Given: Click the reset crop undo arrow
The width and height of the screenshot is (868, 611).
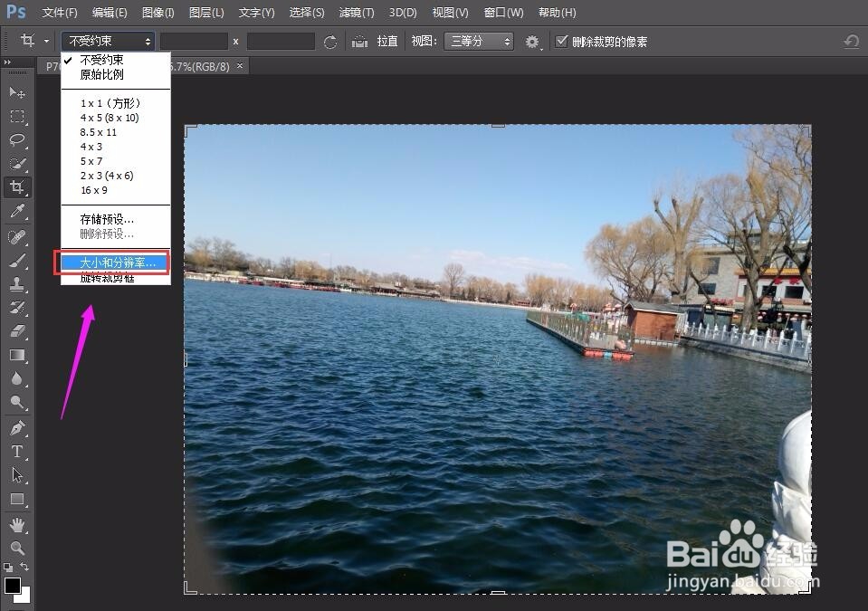Looking at the screenshot, I should tap(852, 41).
